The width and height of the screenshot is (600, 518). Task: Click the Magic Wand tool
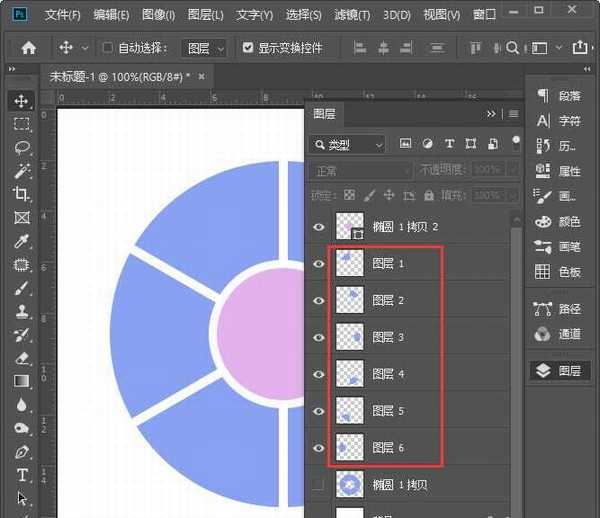[22, 171]
